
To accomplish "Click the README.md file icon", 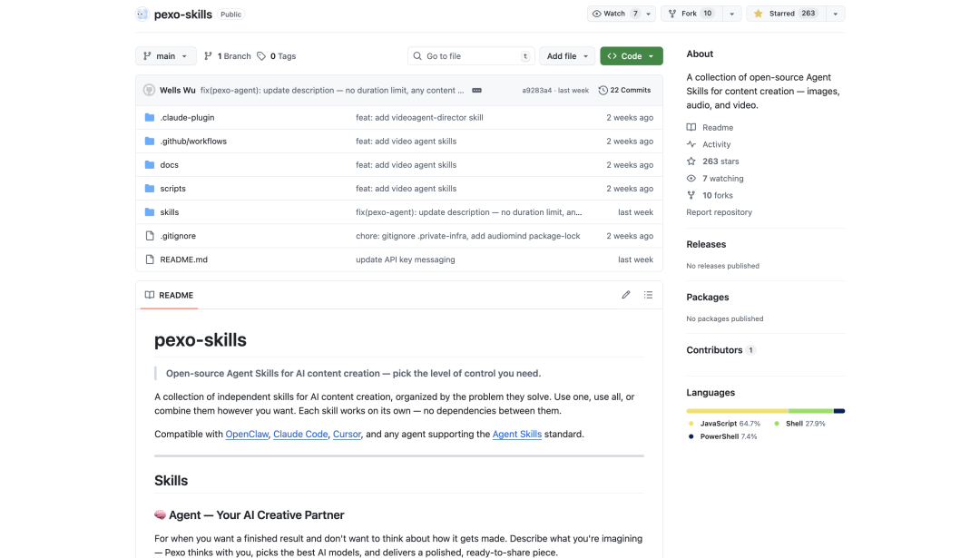I will 150,259.
